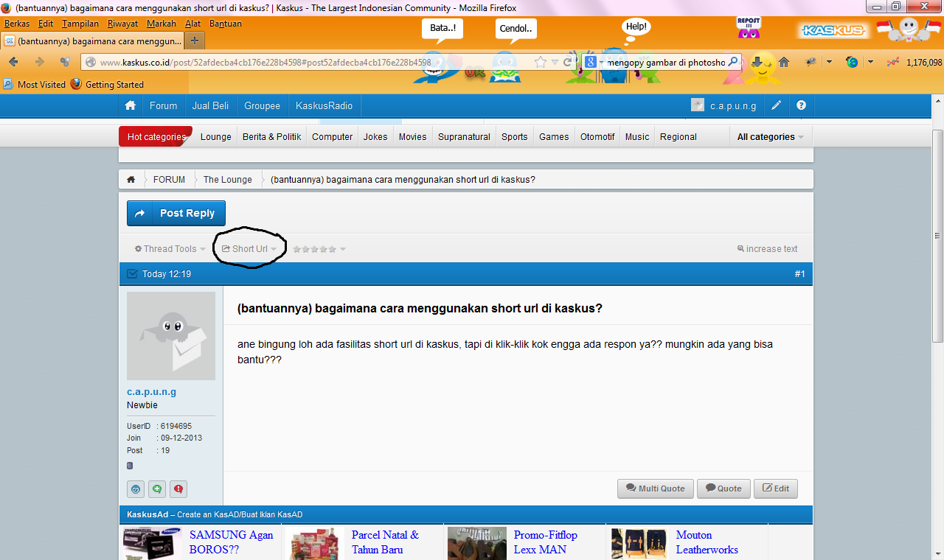The height and width of the screenshot is (560, 944).
Task: Open the Tampilan menu
Action: (80, 24)
